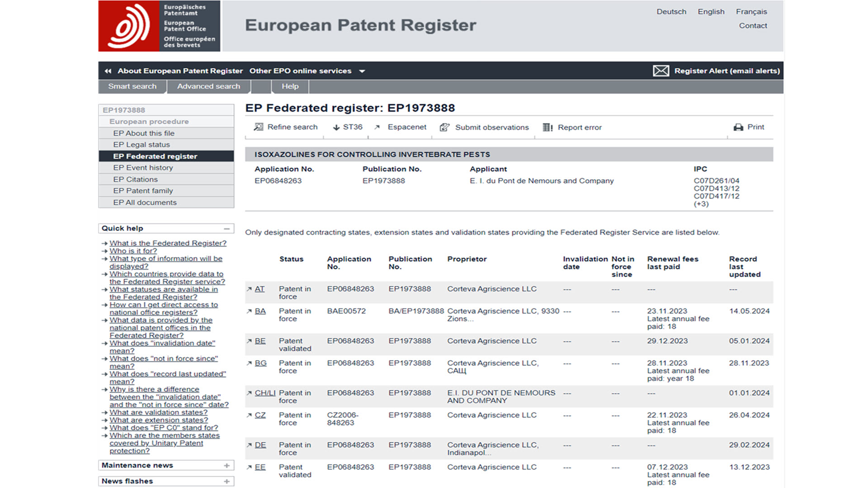Expand the Maintenance news section

pyautogui.click(x=227, y=465)
